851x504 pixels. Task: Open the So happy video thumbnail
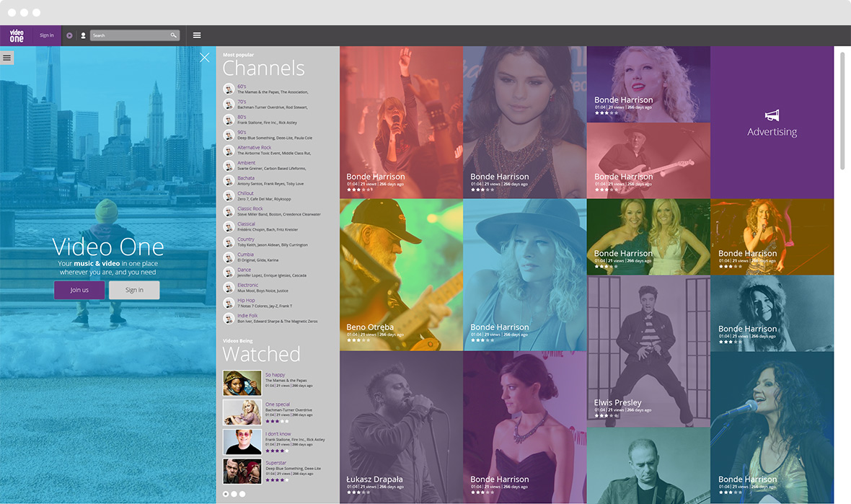coord(242,383)
